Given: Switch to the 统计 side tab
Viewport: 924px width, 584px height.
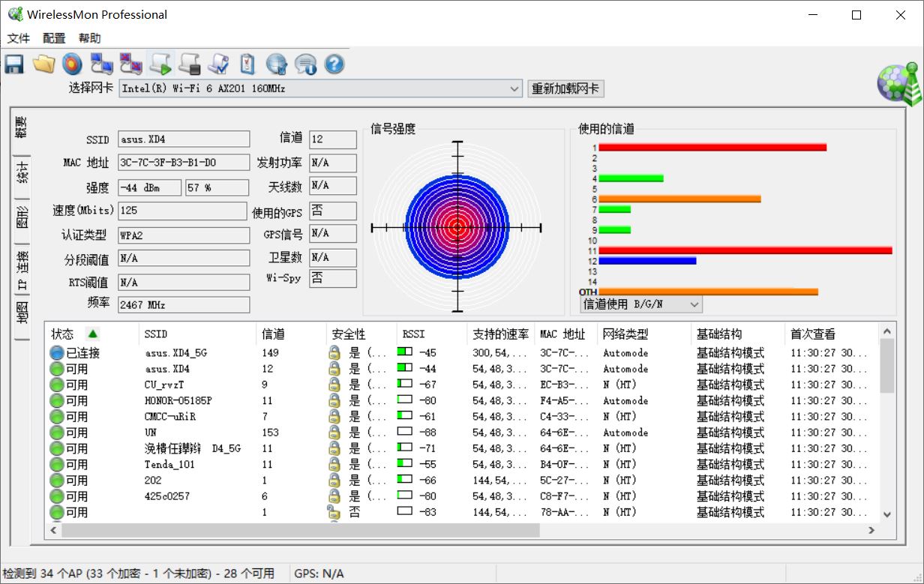Looking at the screenshot, I should tap(22, 172).
